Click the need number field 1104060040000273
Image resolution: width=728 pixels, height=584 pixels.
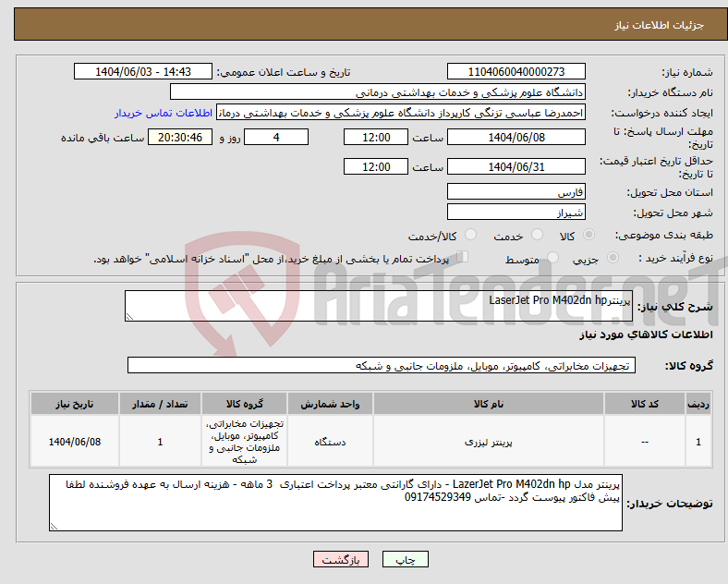point(516,71)
